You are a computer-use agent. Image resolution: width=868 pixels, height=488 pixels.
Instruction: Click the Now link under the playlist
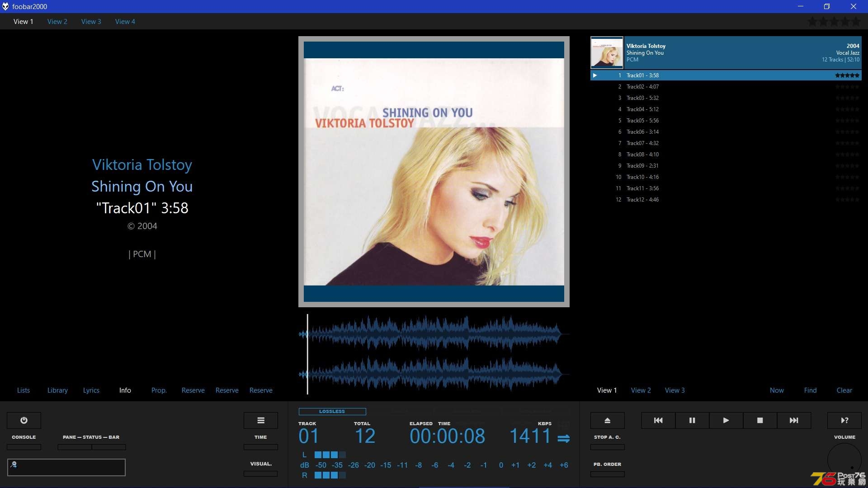click(777, 390)
